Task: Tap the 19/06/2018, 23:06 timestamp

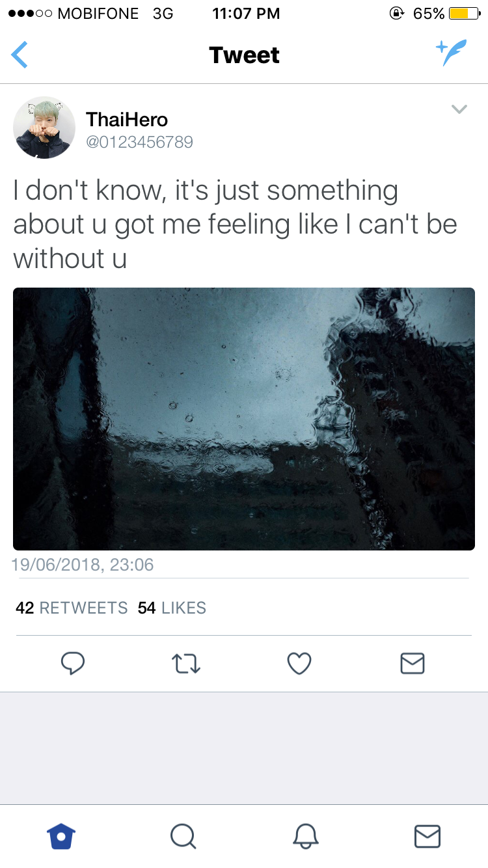Action: (x=83, y=564)
